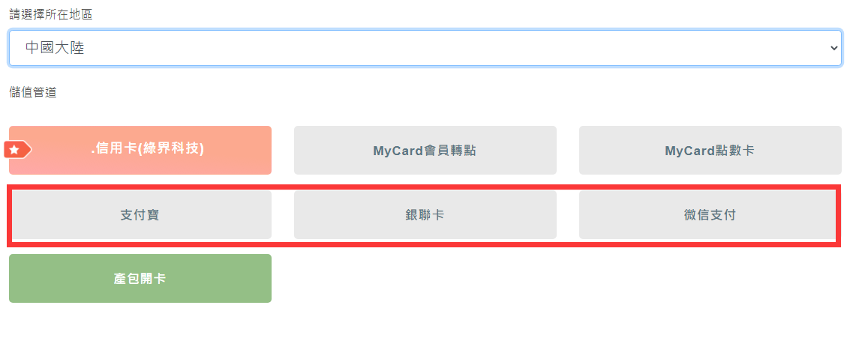This screenshot has width=868, height=347.
Task: Pay with Alipay (支付寶) tile
Action: 140,215
